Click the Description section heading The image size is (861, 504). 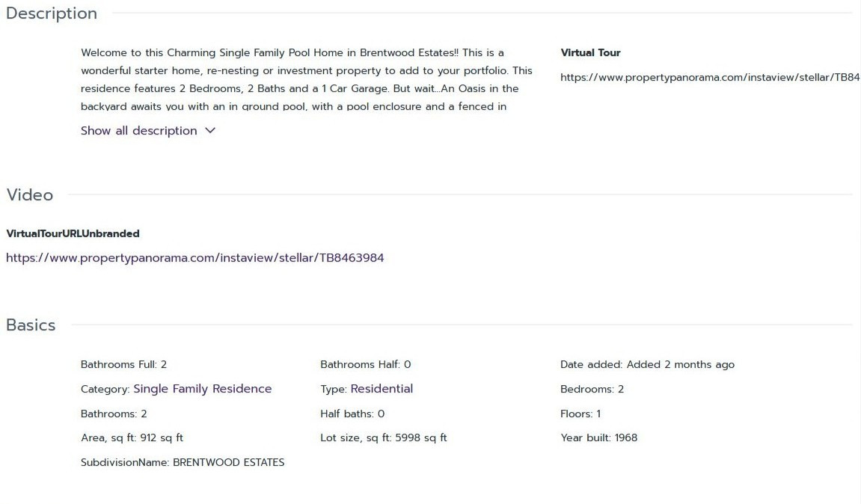point(52,13)
